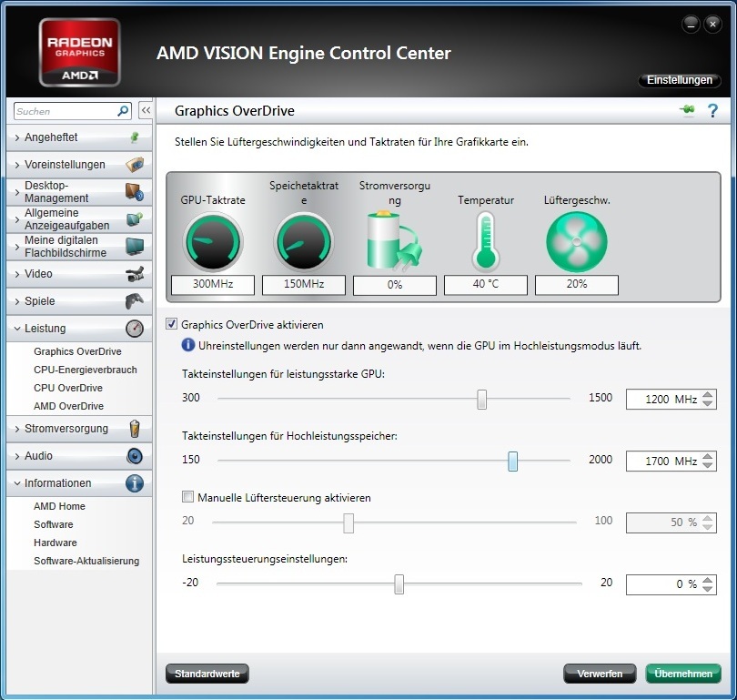Click the Informationen blue info icon
This screenshot has height=700, width=737.
[135, 483]
